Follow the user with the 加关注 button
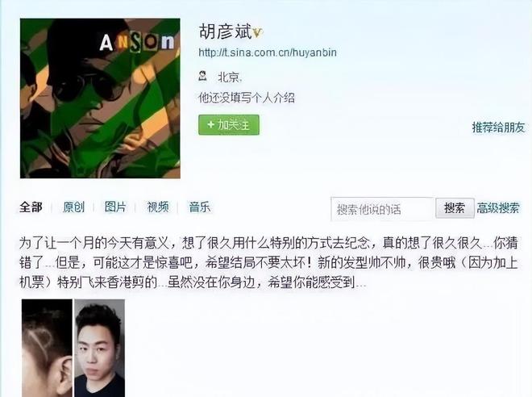This screenshot has width=532, height=397. point(229,124)
